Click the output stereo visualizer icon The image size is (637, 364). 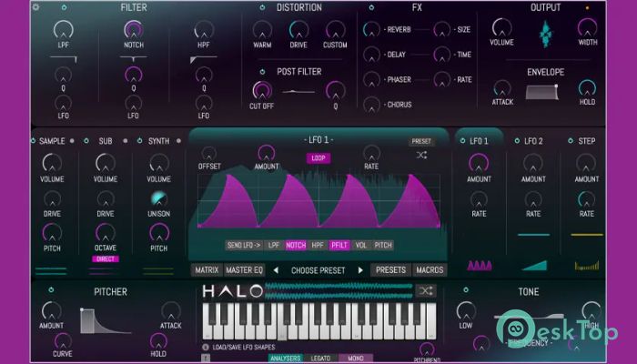click(x=546, y=35)
